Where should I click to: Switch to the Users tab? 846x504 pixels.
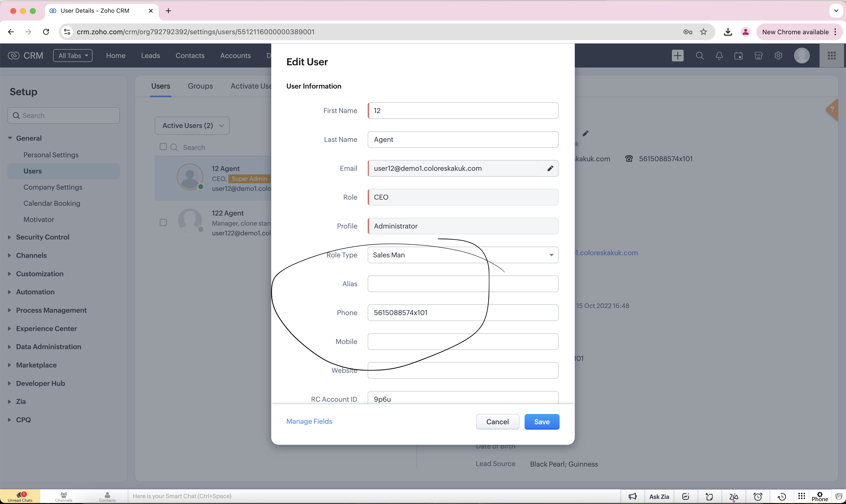(x=160, y=86)
